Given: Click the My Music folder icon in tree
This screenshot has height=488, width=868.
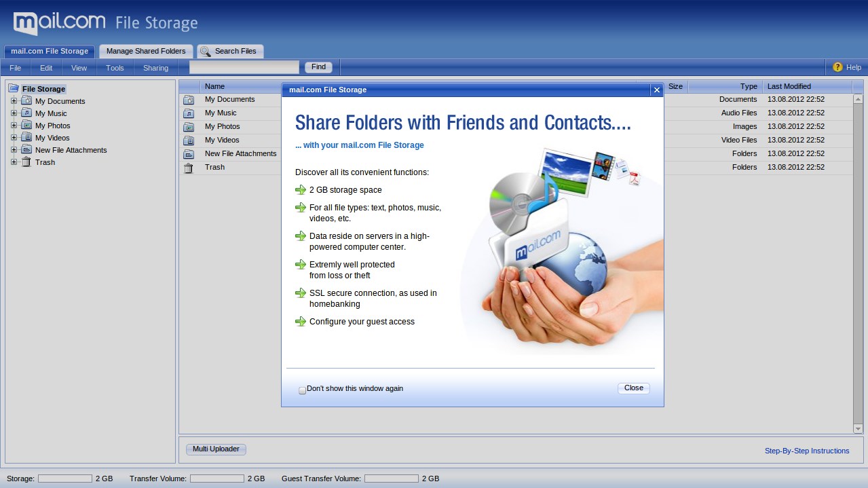Looking at the screenshot, I should click(26, 113).
